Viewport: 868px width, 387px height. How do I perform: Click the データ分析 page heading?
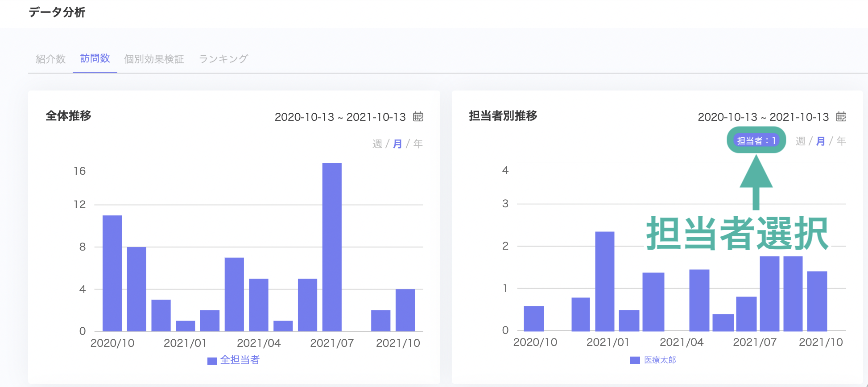(57, 12)
